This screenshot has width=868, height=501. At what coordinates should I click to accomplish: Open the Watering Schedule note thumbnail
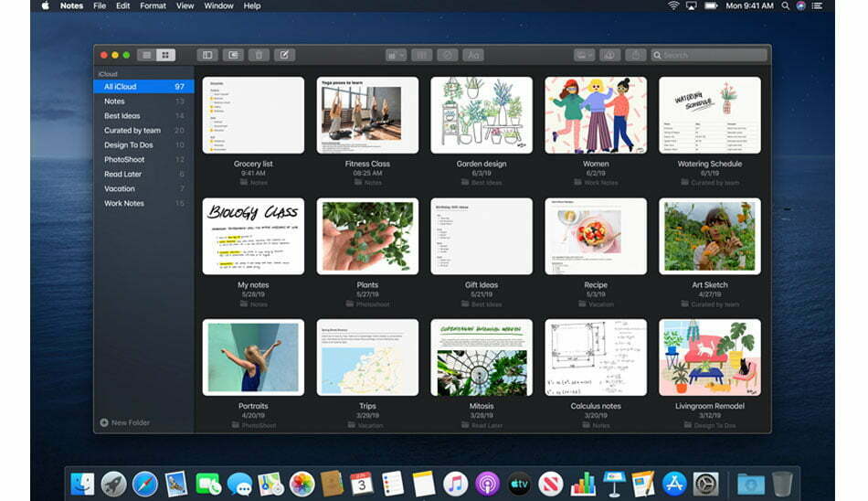tap(710, 115)
